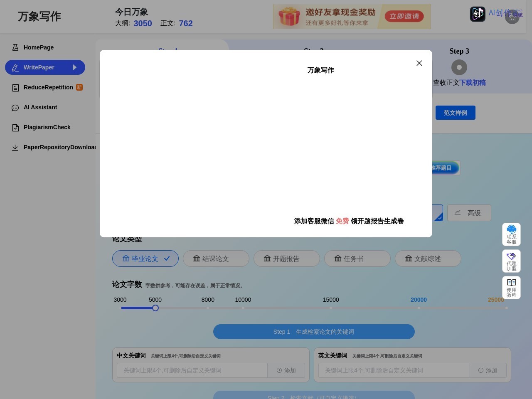Image resolution: width=532 pixels, height=399 pixels.
Task: Click the 高级 chart icon
Action: (x=458, y=213)
